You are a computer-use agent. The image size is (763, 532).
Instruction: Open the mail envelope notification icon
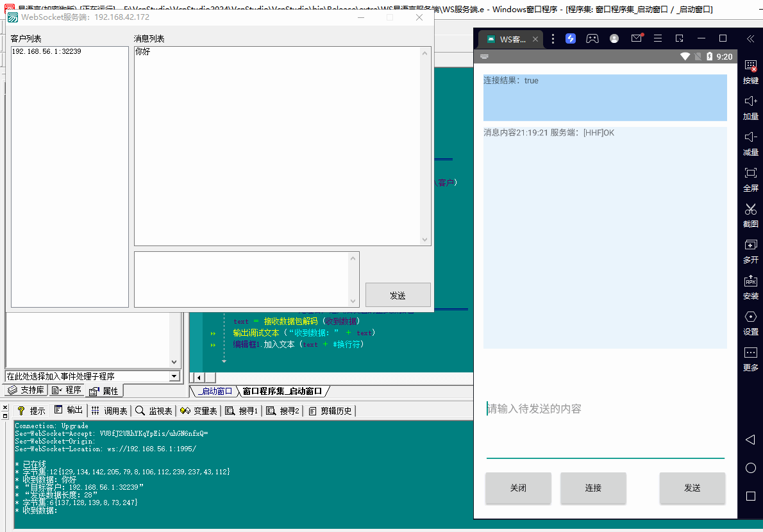636,38
